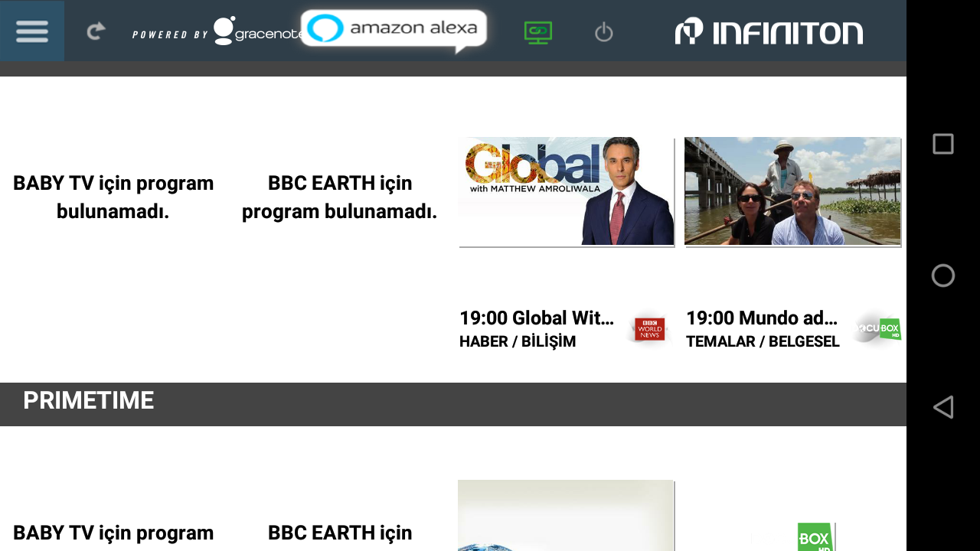Tap the TEMALAR / BELGESEL genre label
980x551 pixels.
pos(763,342)
